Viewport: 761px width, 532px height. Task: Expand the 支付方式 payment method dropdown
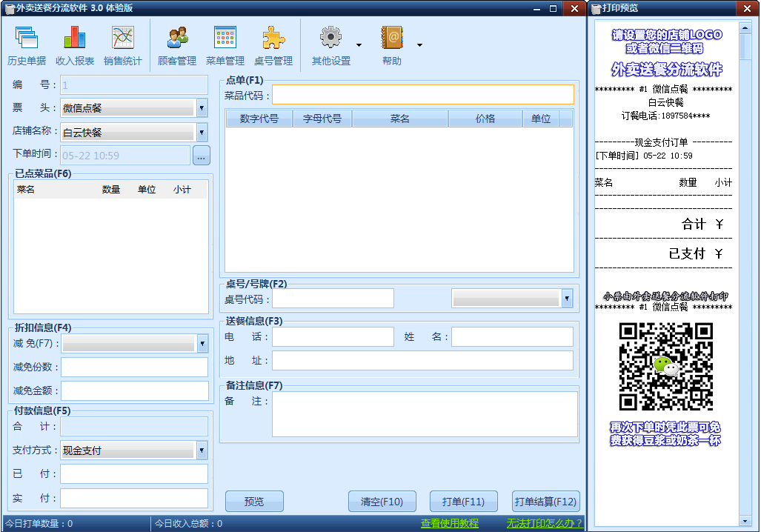point(202,450)
